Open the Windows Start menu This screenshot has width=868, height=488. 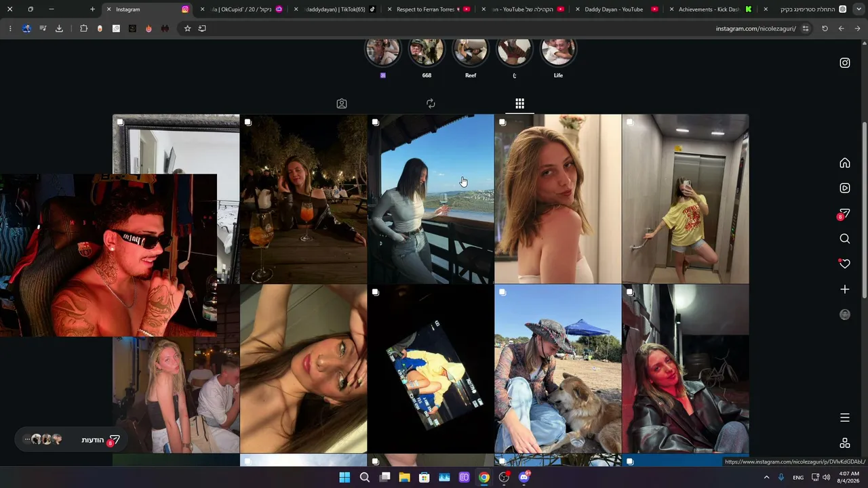tap(344, 477)
